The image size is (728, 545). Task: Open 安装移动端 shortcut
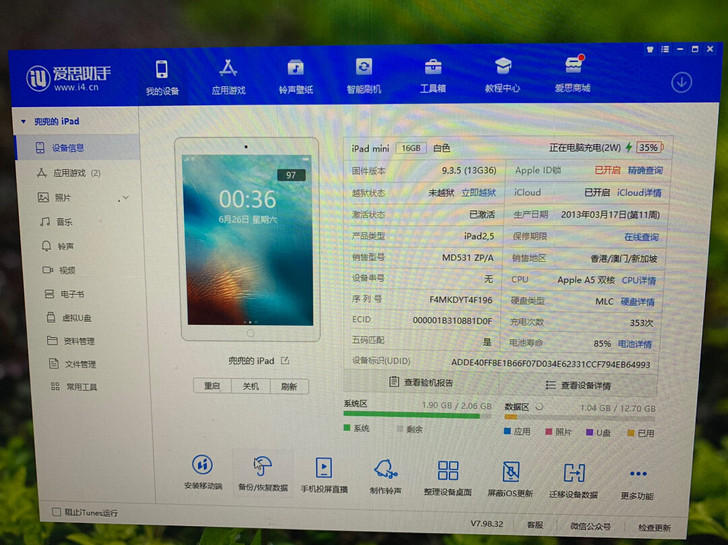[203, 472]
